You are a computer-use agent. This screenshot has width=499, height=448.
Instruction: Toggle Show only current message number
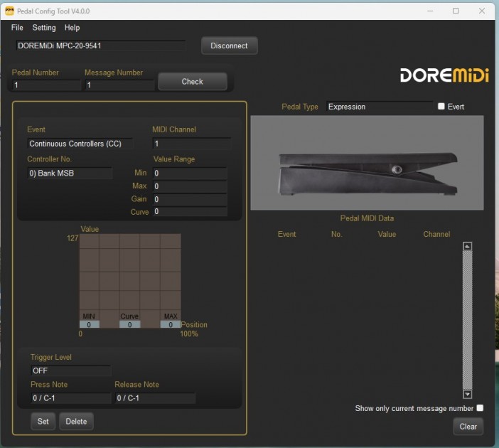coord(480,408)
